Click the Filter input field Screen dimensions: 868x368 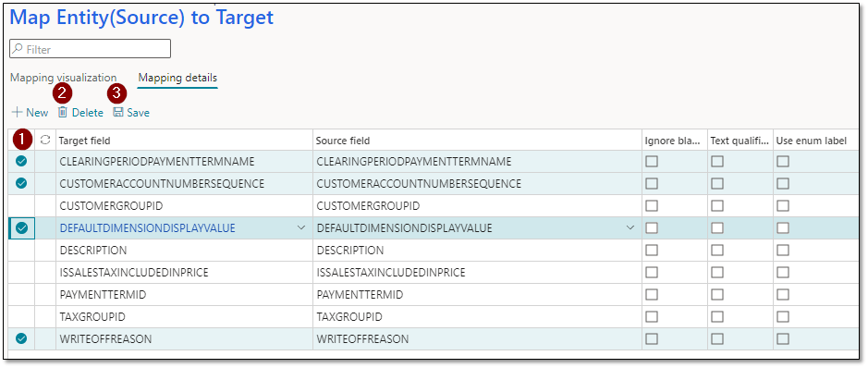point(91,49)
